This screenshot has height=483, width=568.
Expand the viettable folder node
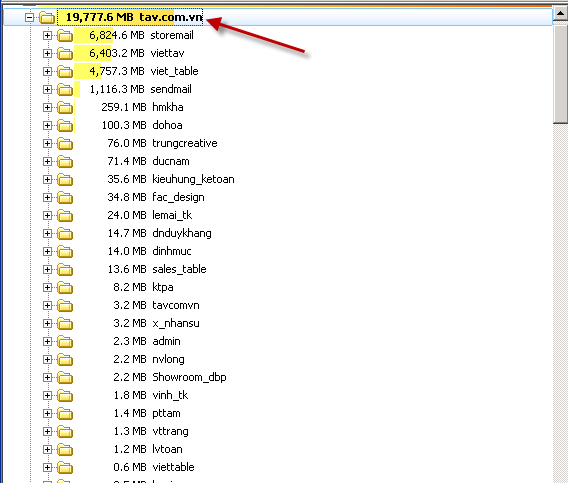point(47,468)
